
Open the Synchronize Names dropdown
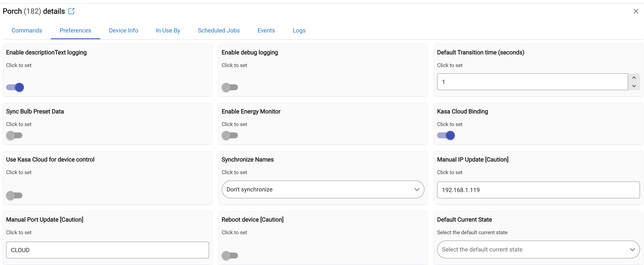click(x=323, y=189)
